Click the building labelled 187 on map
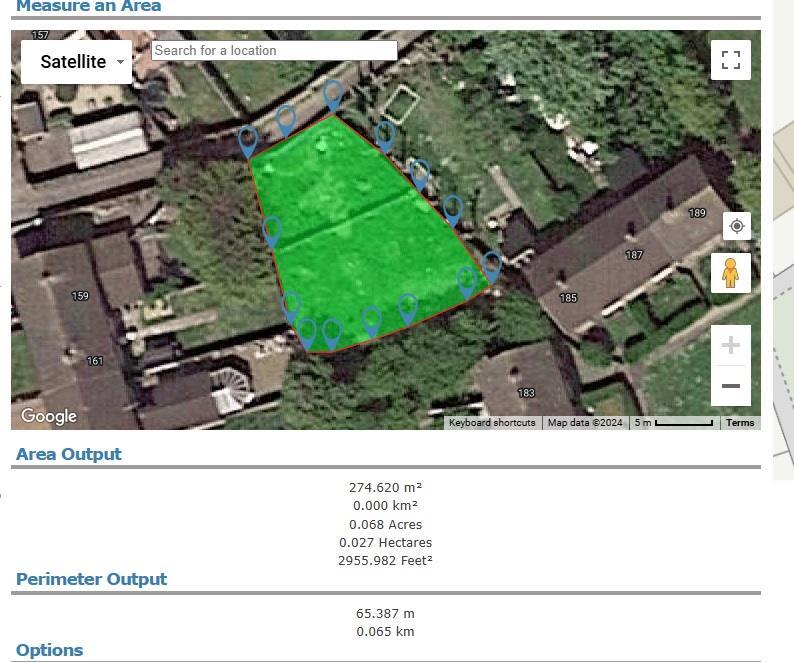794x662 pixels. pos(634,255)
